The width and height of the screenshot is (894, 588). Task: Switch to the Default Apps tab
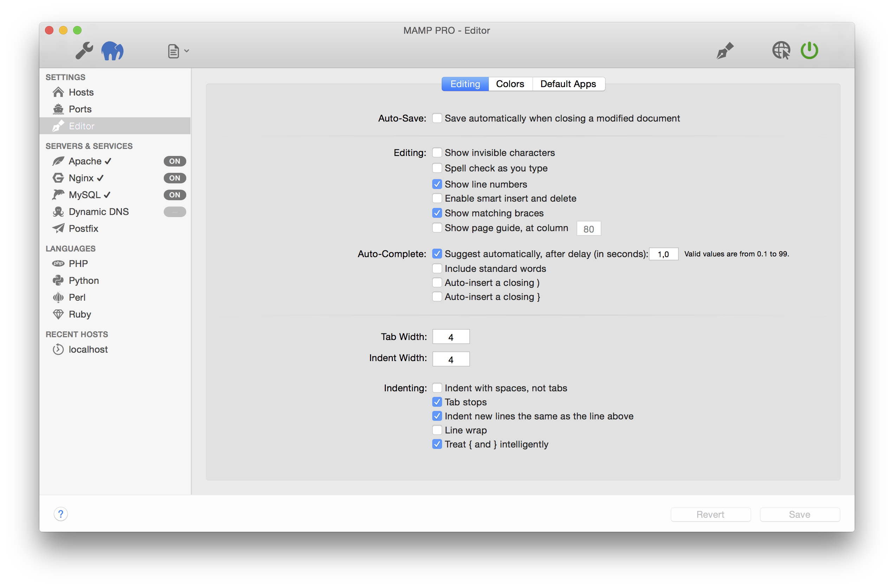pyautogui.click(x=568, y=84)
